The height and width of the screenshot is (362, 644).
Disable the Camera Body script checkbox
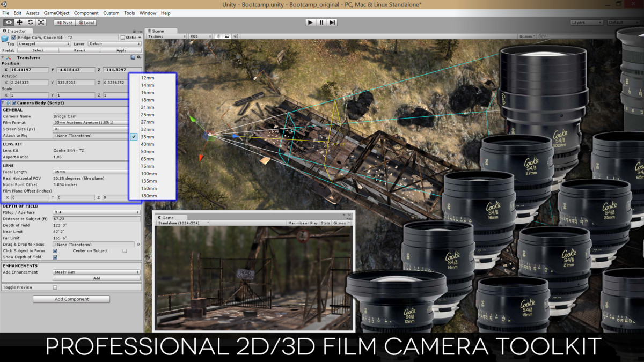coord(14,103)
